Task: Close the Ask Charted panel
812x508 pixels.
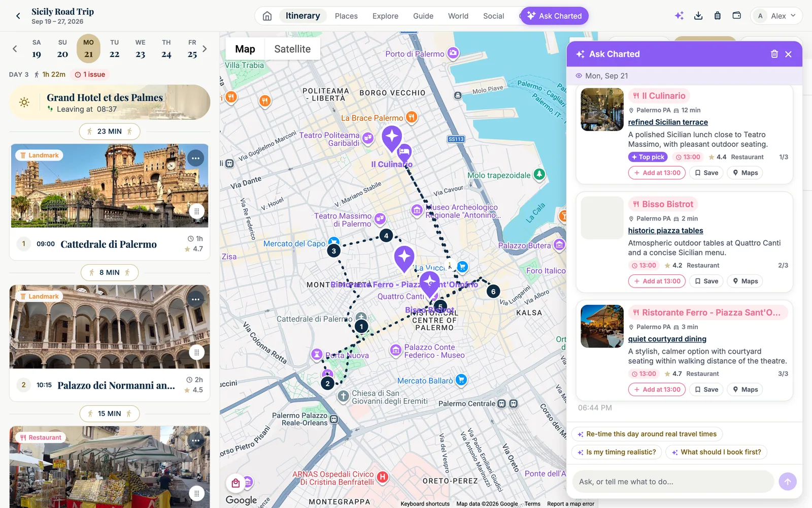Action: point(788,54)
